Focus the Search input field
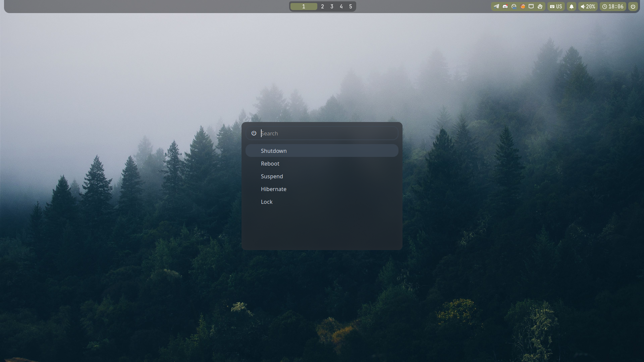This screenshot has height=362, width=644. pos(329,133)
